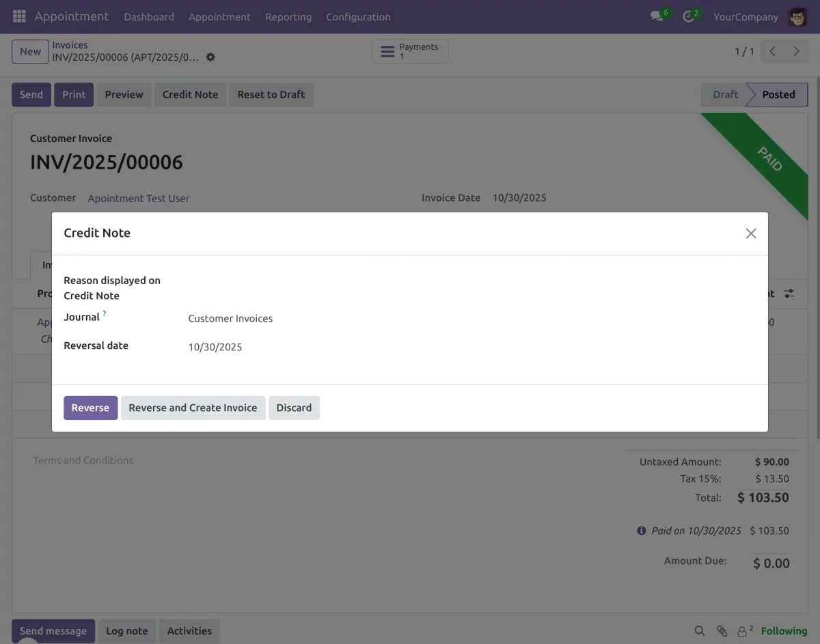Viewport: 820px width, 644px height.
Task: Open the Reversal date picker
Action: (471, 347)
